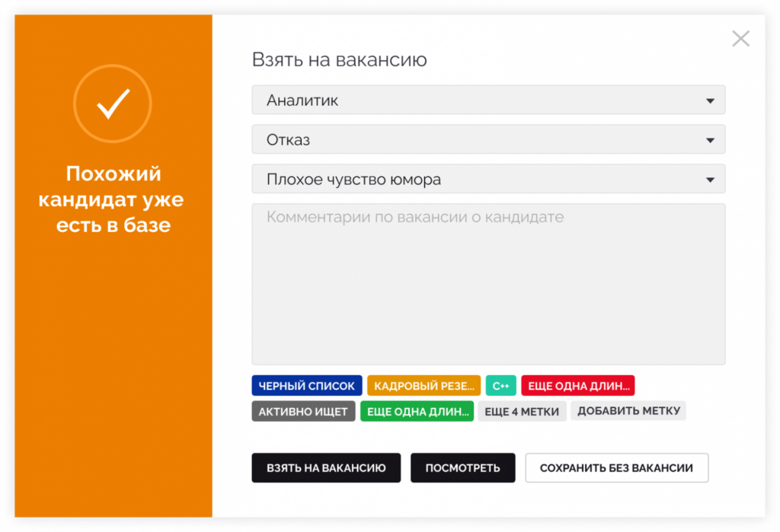The image size is (780, 532).
Task: Open the Аналитик vacancy dropdown
Action: [488, 100]
